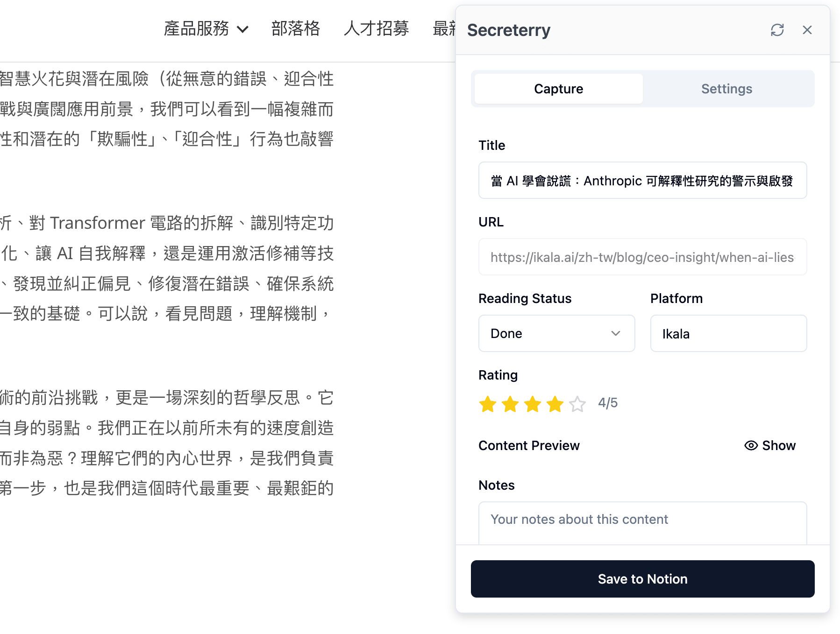
Task: Close the Secreterry panel
Action: [x=807, y=30]
